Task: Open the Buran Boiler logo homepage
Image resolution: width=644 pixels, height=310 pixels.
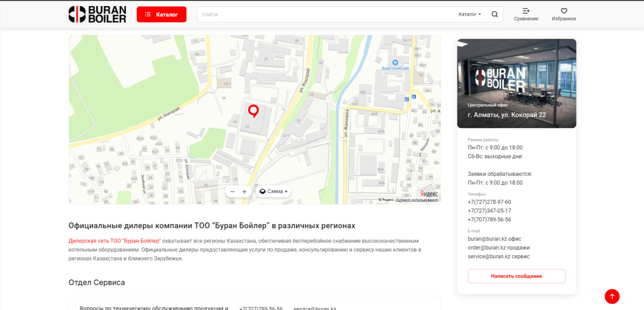Action: (98, 14)
